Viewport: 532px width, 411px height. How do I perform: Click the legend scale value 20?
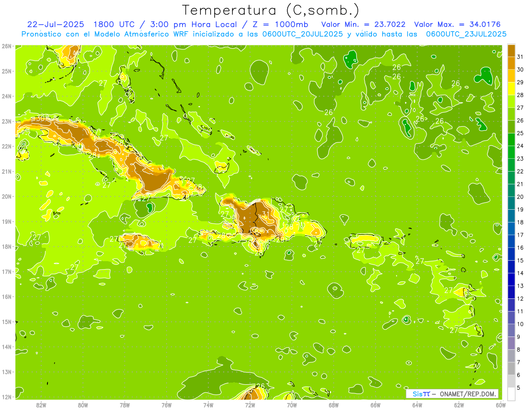click(520, 197)
